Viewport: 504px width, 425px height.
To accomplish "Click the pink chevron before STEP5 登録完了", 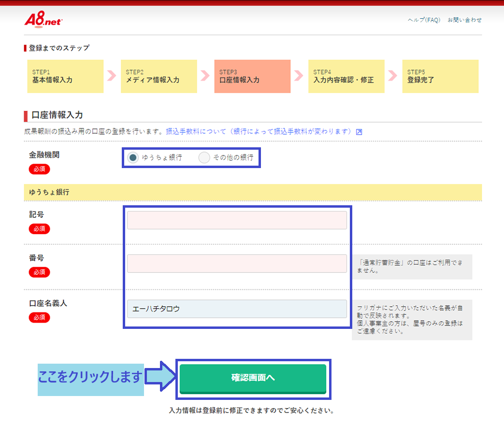I will [x=392, y=76].
